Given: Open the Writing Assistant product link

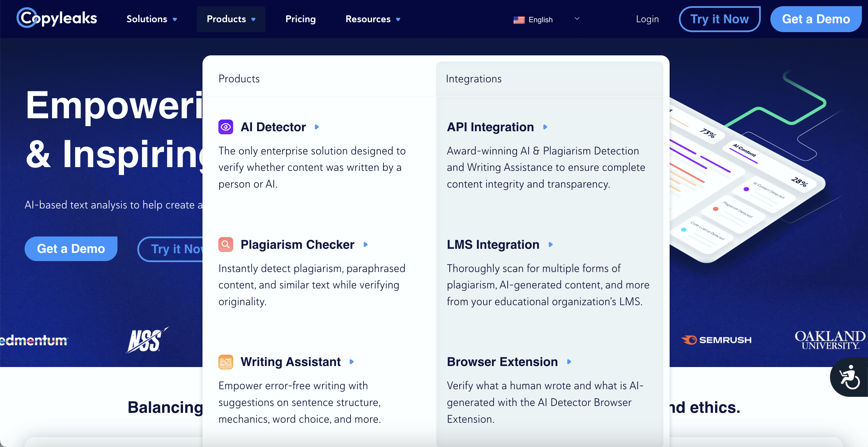Looking at the screenshot, I should coord(291,362).
